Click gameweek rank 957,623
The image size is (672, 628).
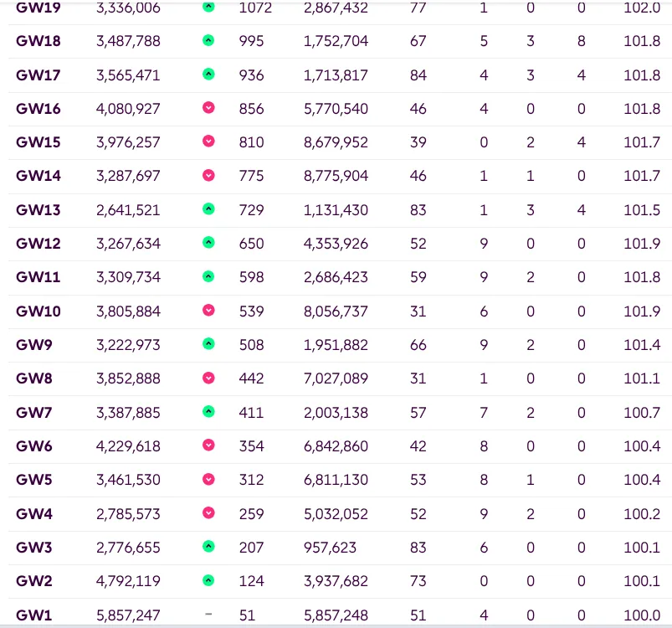click(x=330, y=548)
